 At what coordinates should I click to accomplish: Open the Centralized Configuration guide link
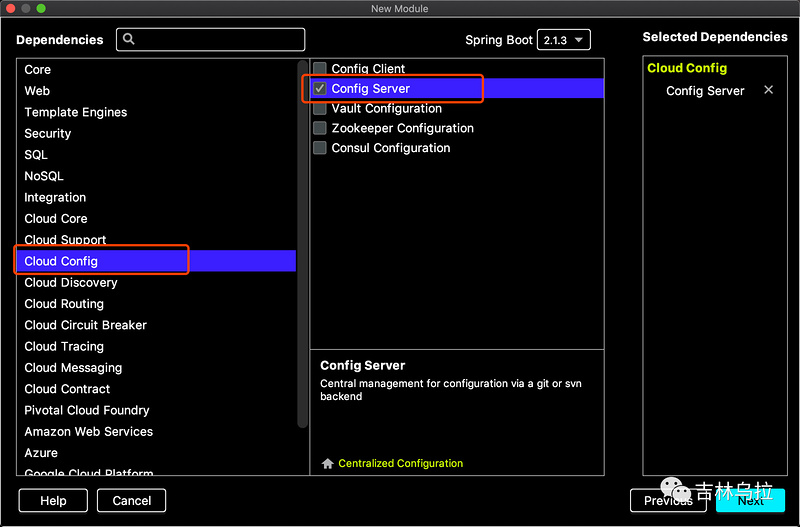401,463
